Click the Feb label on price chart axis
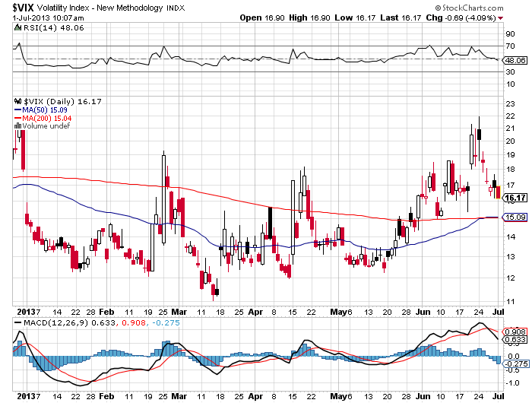The height and width of the screenshot is (403, 532). coord(106,312)
